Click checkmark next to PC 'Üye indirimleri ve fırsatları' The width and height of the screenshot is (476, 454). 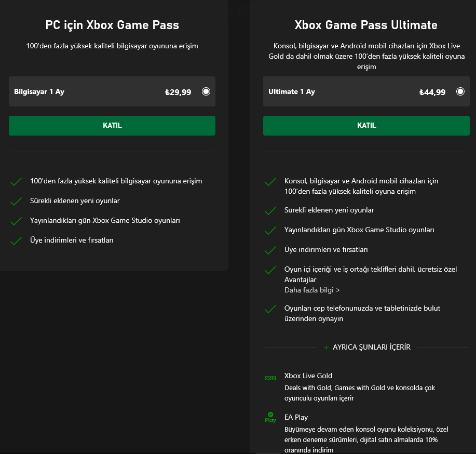[x=16, y=241]
